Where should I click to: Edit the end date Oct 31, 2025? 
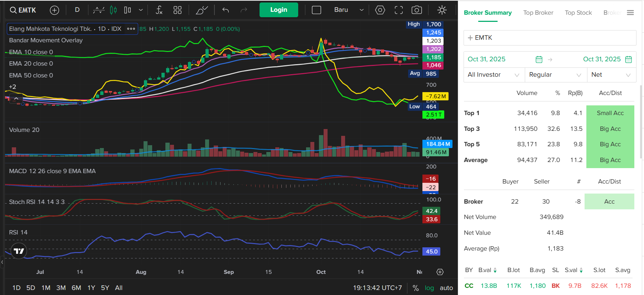[602, 60]
